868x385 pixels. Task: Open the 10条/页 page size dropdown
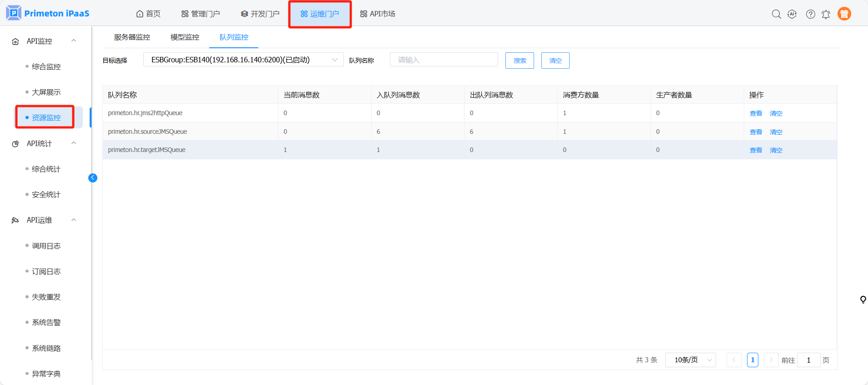[690, 360]
